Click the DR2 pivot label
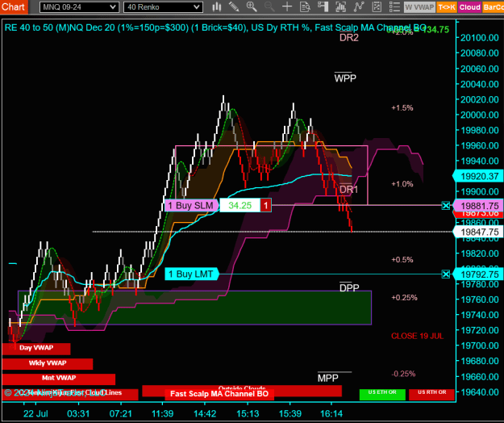 click(348, 38)
